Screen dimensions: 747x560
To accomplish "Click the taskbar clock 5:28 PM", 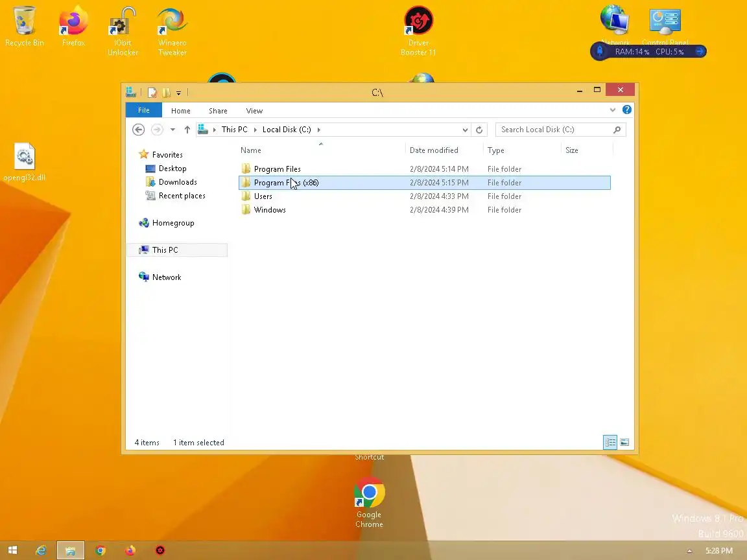I will [x=719, y=551].
